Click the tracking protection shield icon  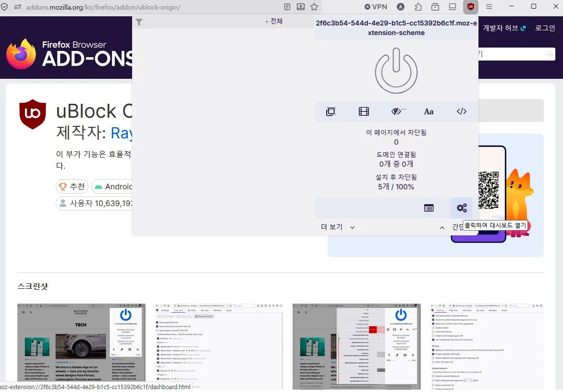4,6
